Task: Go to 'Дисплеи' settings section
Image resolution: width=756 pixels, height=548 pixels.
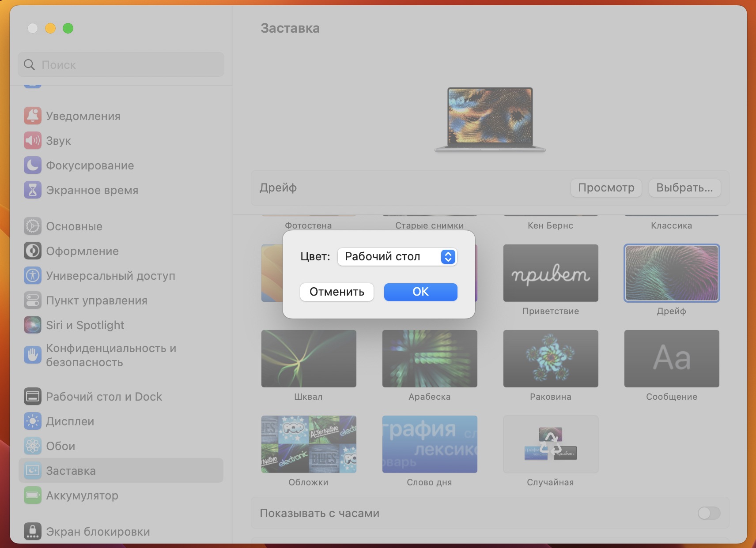Action: tap(70, 421)
